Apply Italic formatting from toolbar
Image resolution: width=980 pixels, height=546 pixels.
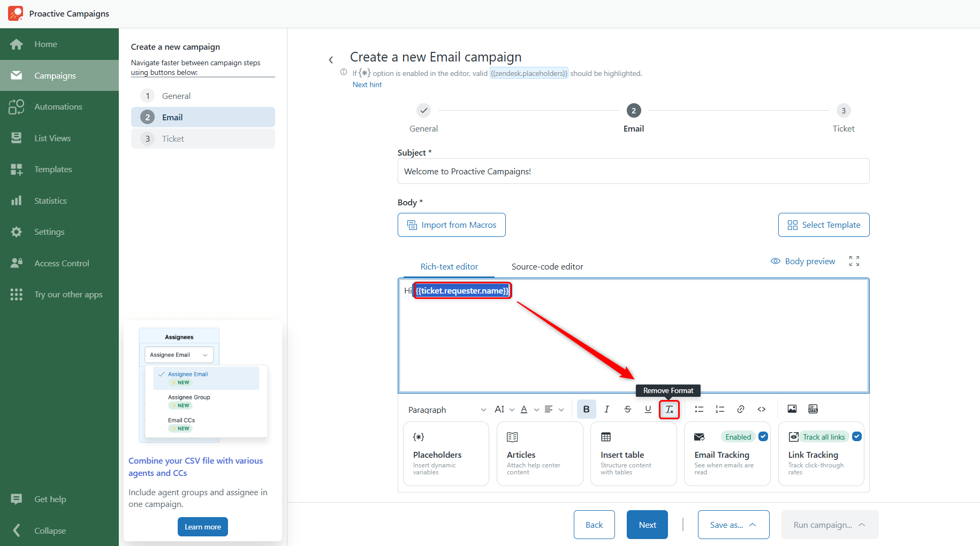click(x=607, y=409)
